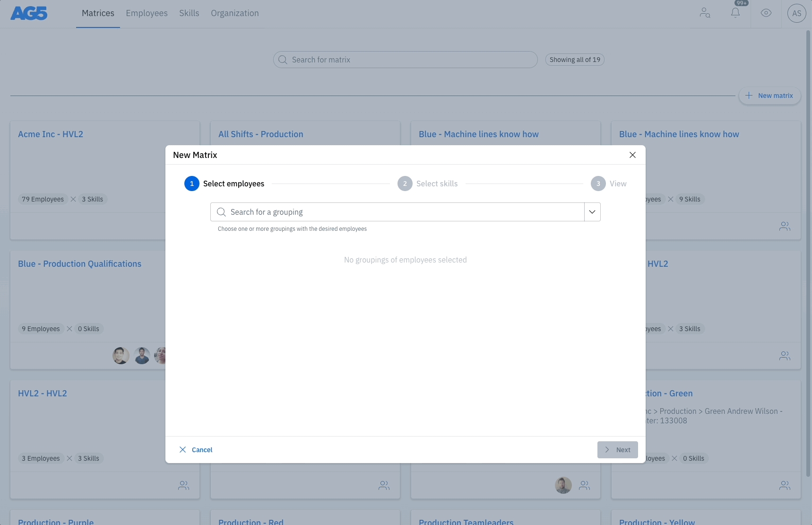Click the magnifier icon in grouping search

click(x=221, y=212)
